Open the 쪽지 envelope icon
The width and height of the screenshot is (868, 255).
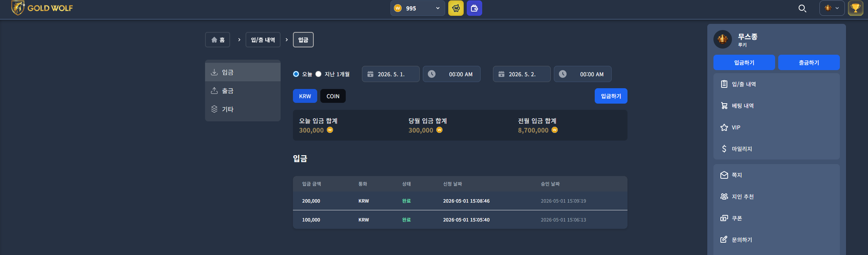coord(724,175)
